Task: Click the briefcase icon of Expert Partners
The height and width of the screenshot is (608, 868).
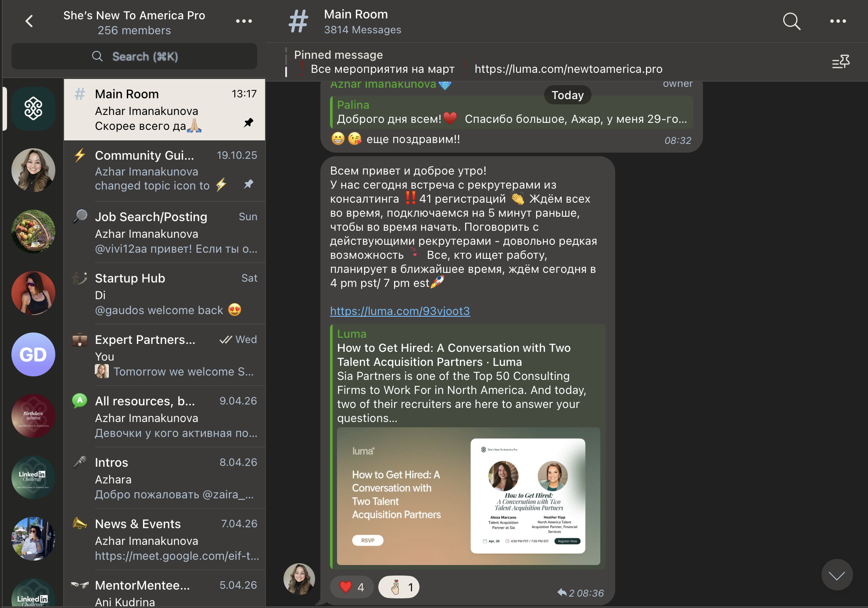Action: (x=80, y=340)
